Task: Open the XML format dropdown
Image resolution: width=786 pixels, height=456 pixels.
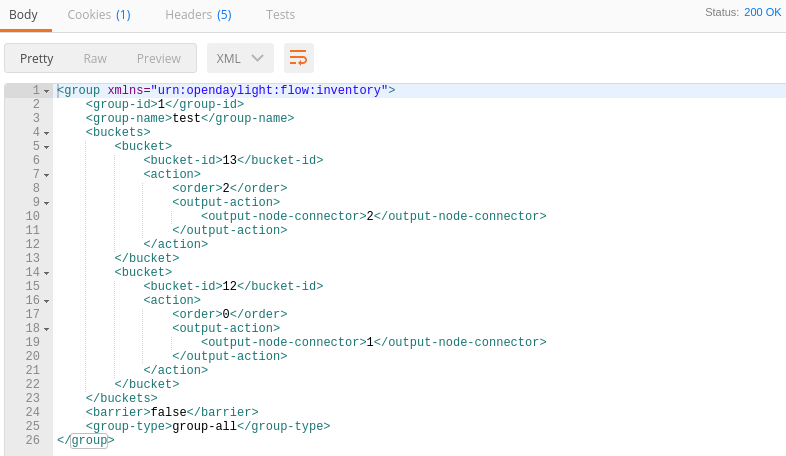Action: 240,58
